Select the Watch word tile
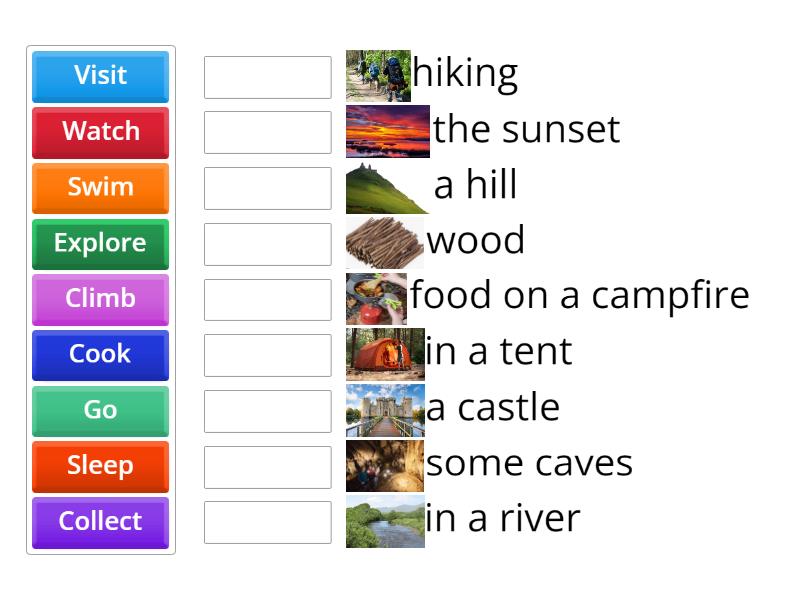This screenshot has width=800, height=600. pyautogui.click(x=100, y=132)
